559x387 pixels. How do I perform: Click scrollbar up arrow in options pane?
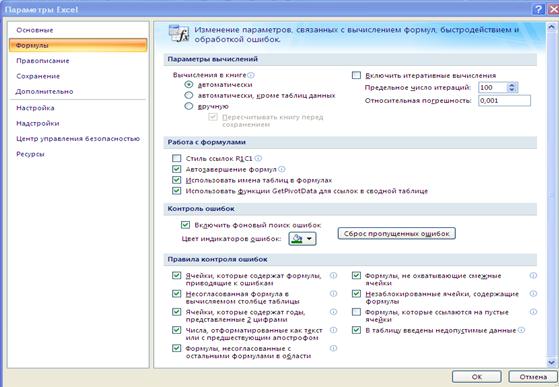tap(551, 27)
